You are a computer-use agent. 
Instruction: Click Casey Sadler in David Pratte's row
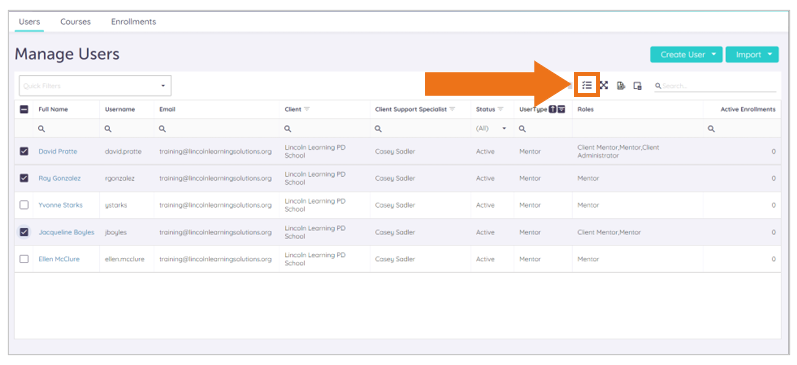[x=395, y=151]
